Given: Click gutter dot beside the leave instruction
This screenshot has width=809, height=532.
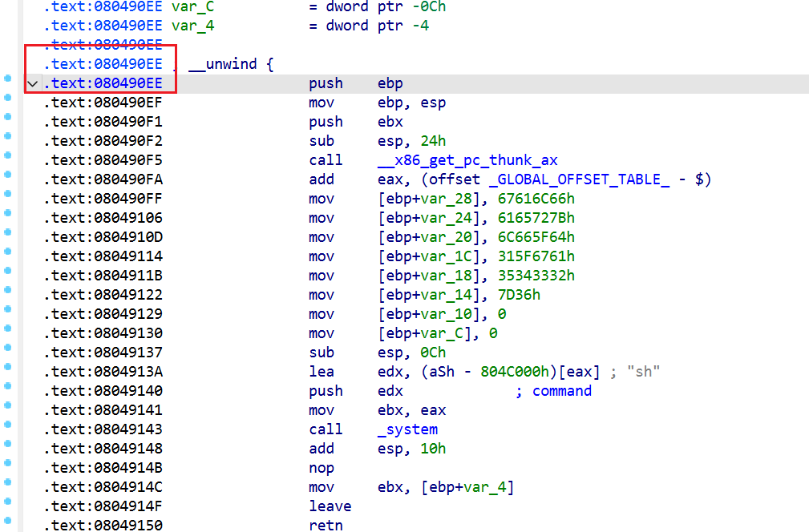Looking at the screenshot, I should pos(8,502).
